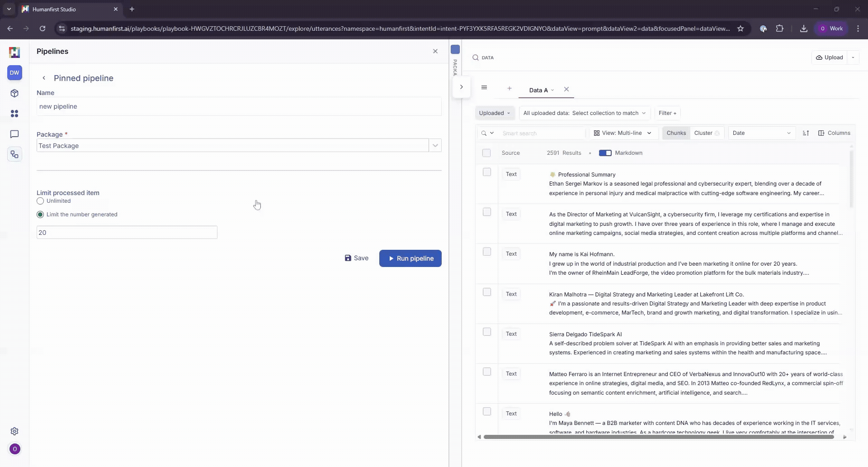This screenshot has height=467, width=868.
Task: Open settings gear in left sidebar
Action: (14, 431)
